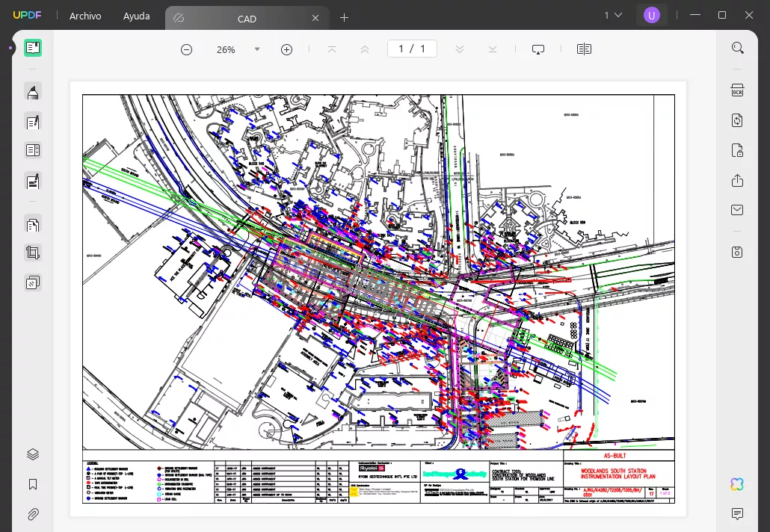Click the AS-BUILT label in title block

[x=615, y=456]
